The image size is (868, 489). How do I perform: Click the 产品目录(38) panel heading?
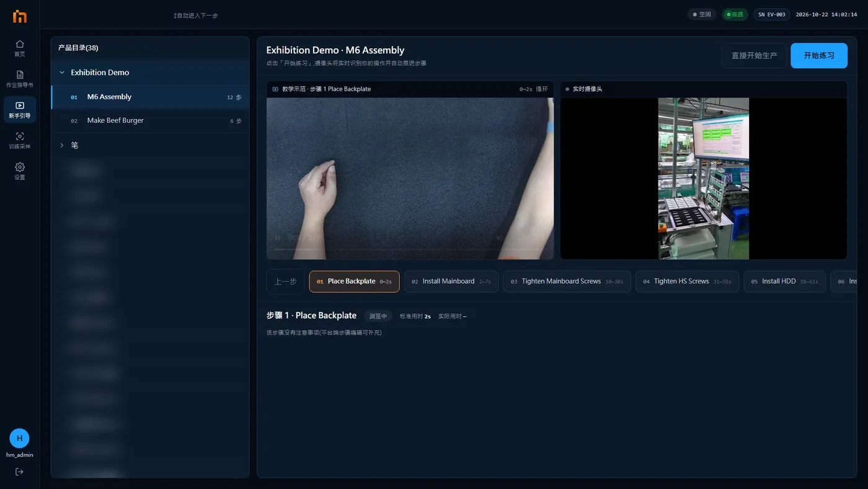tap(78, 48)
